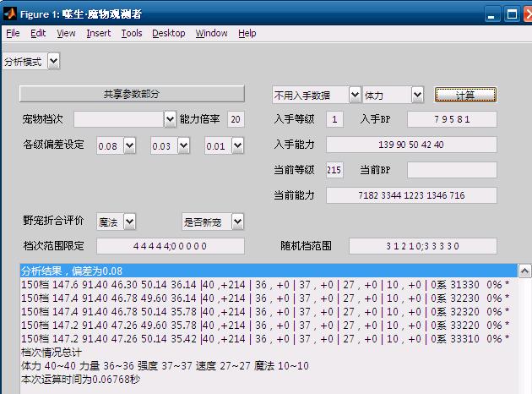Viewport: 532px width, 394px height.
Task: Open the 体力 attribute dropdown
Action: (417, 95)
